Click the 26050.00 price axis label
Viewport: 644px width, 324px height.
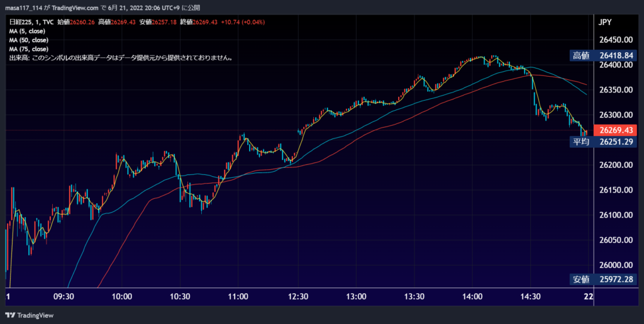615,240
